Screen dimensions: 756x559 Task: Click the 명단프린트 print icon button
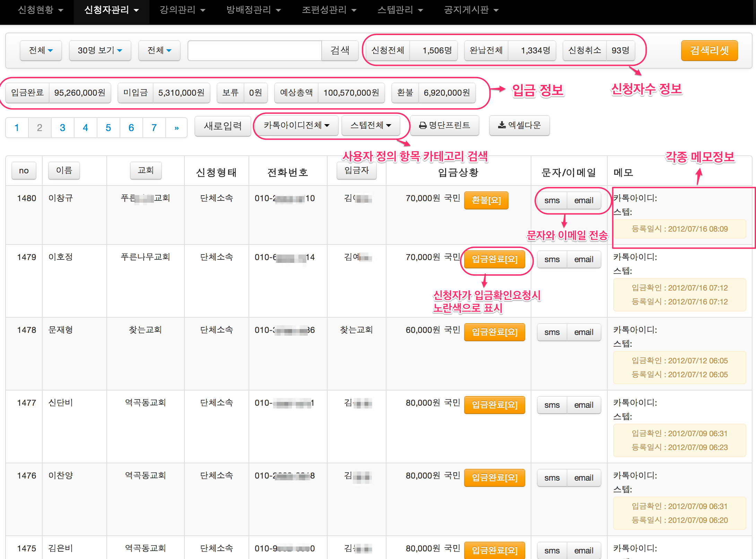(444, 125)
